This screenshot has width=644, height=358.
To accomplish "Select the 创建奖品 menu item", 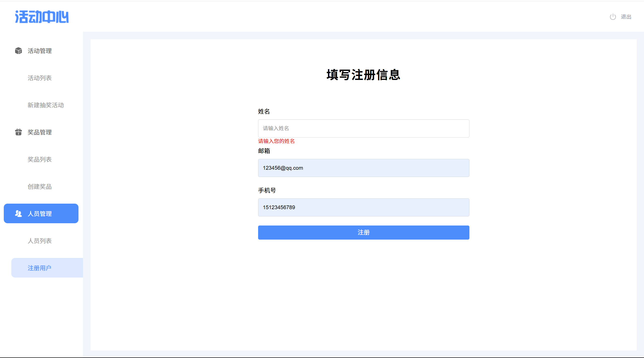I will [x=40, y=187].
